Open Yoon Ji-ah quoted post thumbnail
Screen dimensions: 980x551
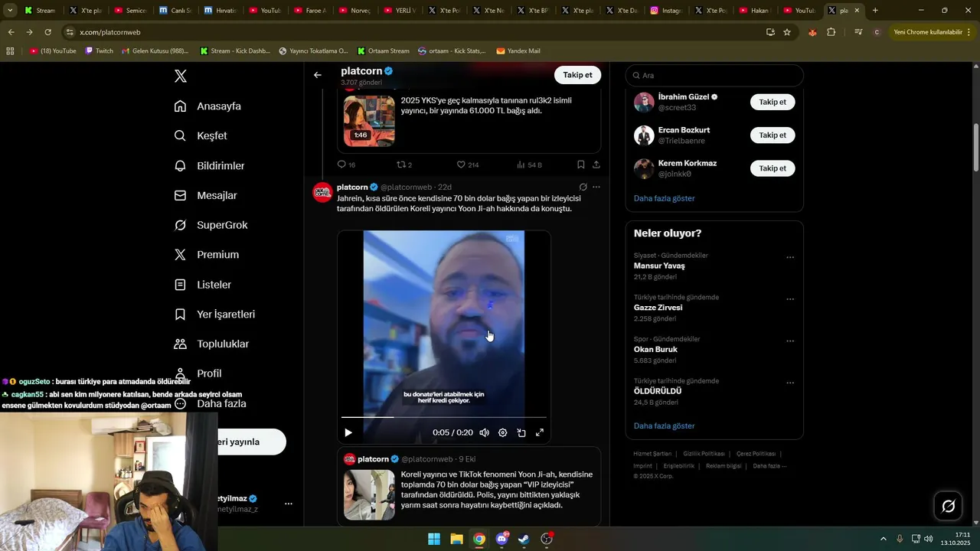click(x=369, y=495)
